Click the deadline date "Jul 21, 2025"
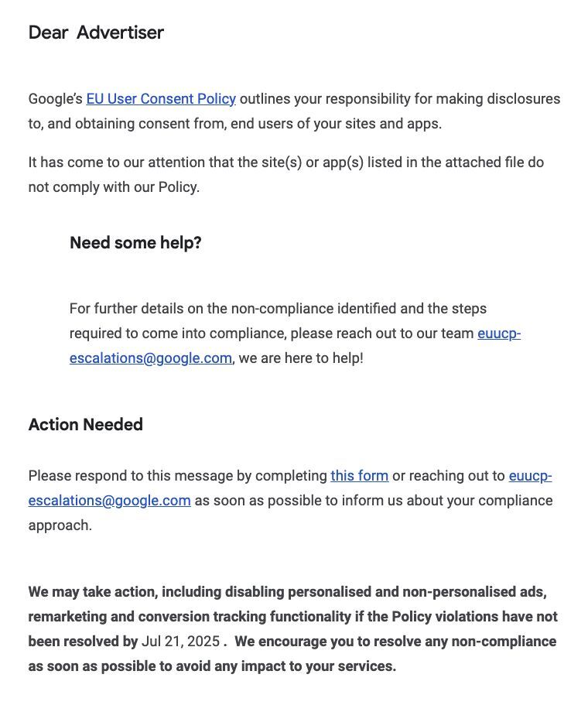The width and height of the screenshot is (588, 712). [180, 642]
